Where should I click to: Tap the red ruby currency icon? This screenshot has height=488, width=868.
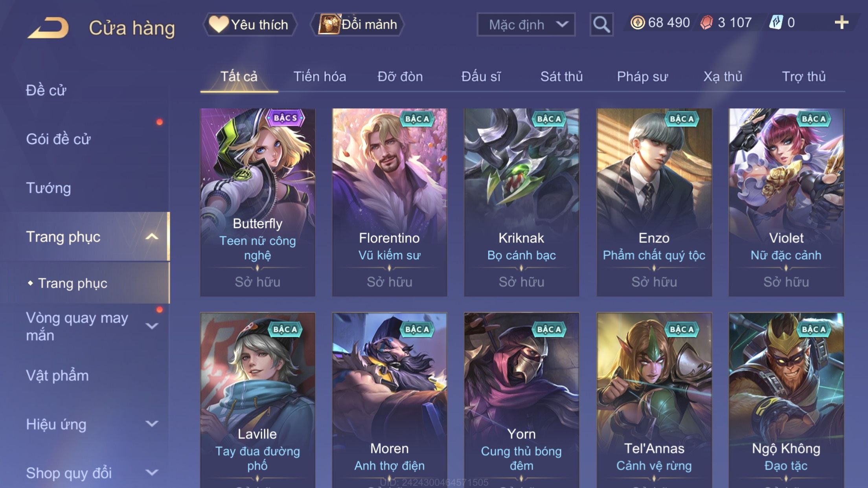pos(706,23)
